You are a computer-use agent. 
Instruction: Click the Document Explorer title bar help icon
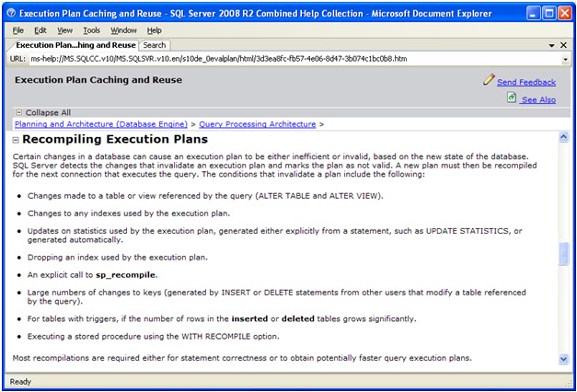coord(11,13)
